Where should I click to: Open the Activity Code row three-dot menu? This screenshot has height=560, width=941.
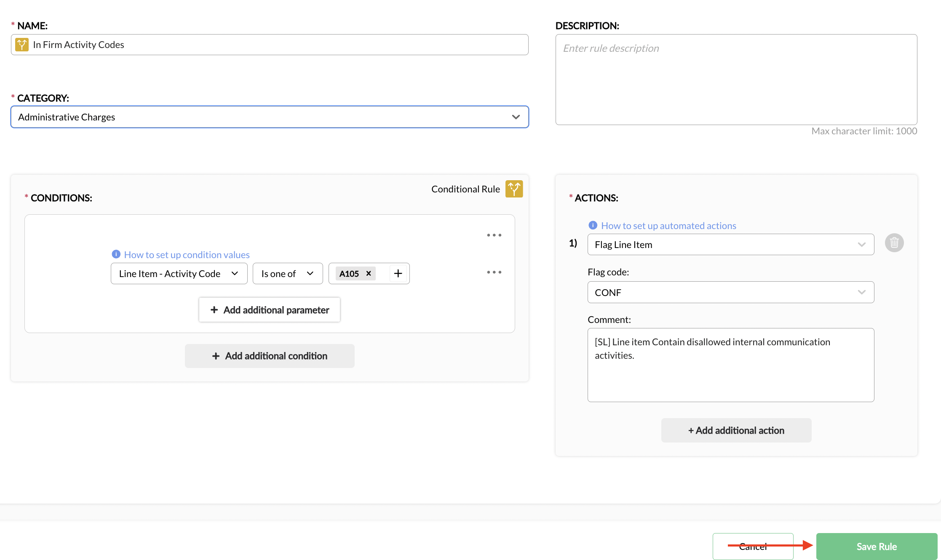(x=494, y=272)
